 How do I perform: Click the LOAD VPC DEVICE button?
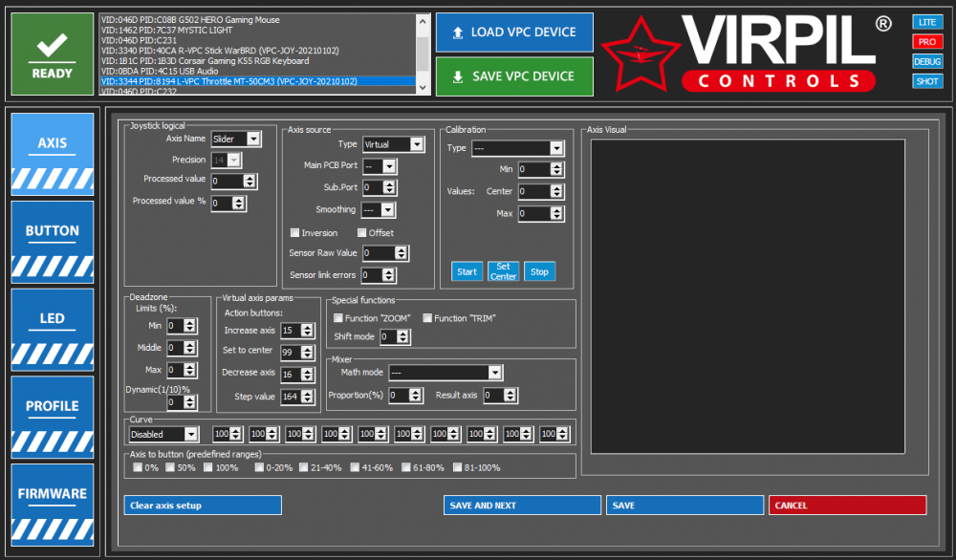(x=514, y=32)
